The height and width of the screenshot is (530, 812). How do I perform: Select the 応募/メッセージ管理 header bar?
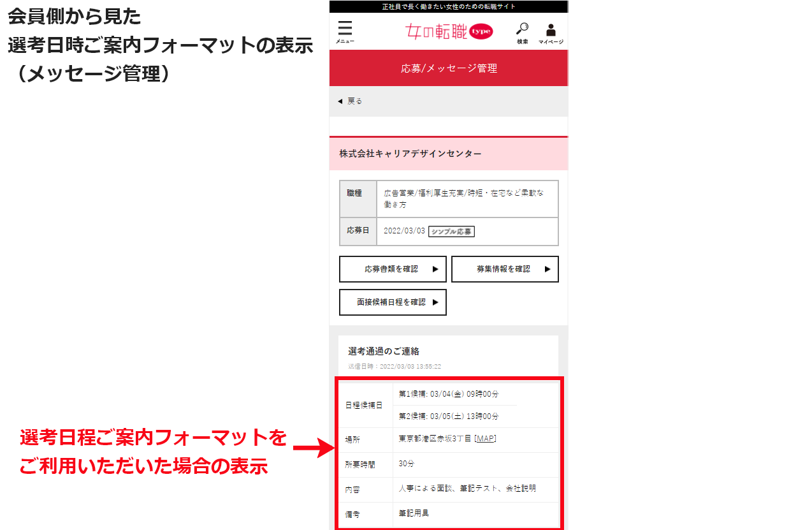[448, 68]
